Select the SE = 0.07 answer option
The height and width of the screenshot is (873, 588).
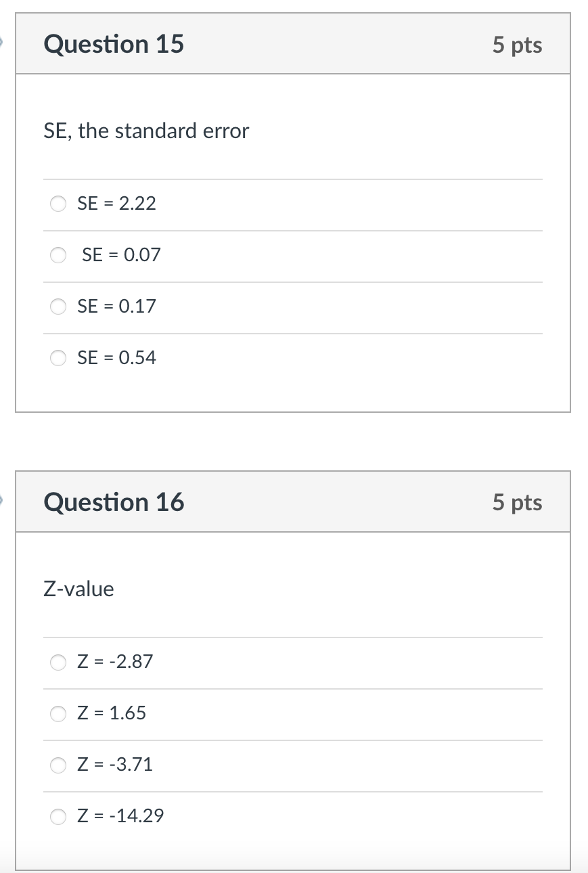(58, 255)
